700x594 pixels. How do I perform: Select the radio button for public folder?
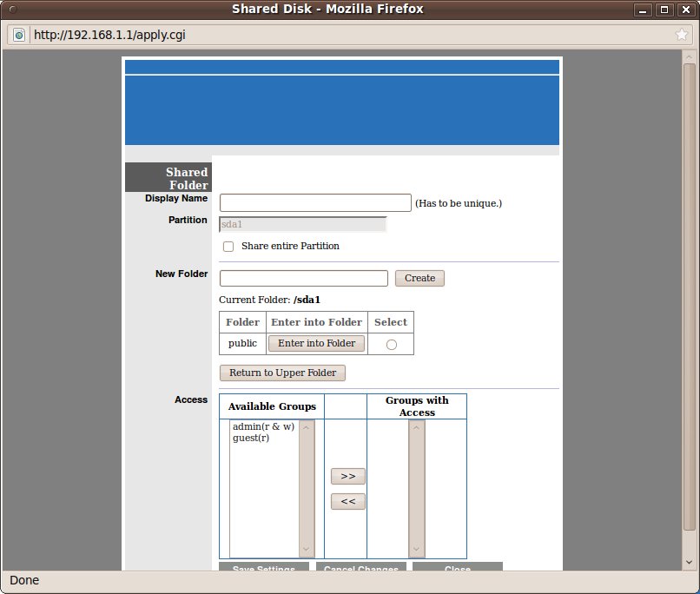(x=391, y=345)
